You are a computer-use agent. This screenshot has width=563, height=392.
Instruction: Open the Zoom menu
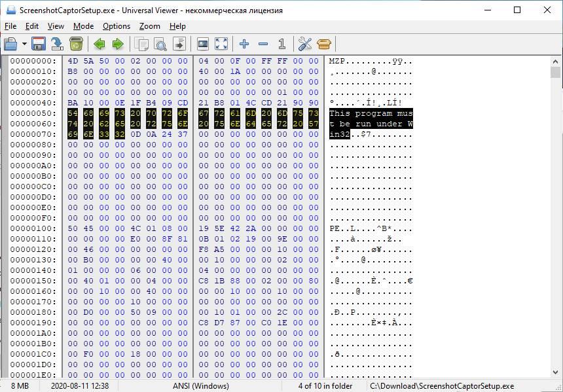149,26
